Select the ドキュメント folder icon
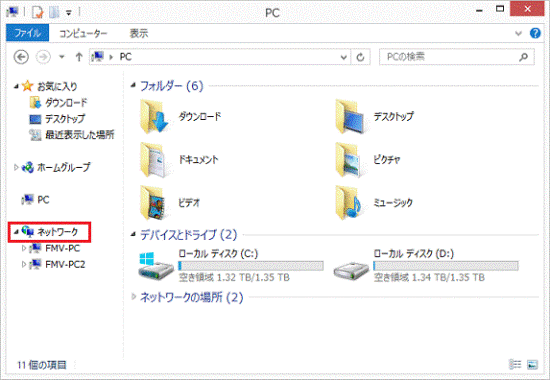Image resolution: width=550 pixels, height=380 pixels. (153, 159)
